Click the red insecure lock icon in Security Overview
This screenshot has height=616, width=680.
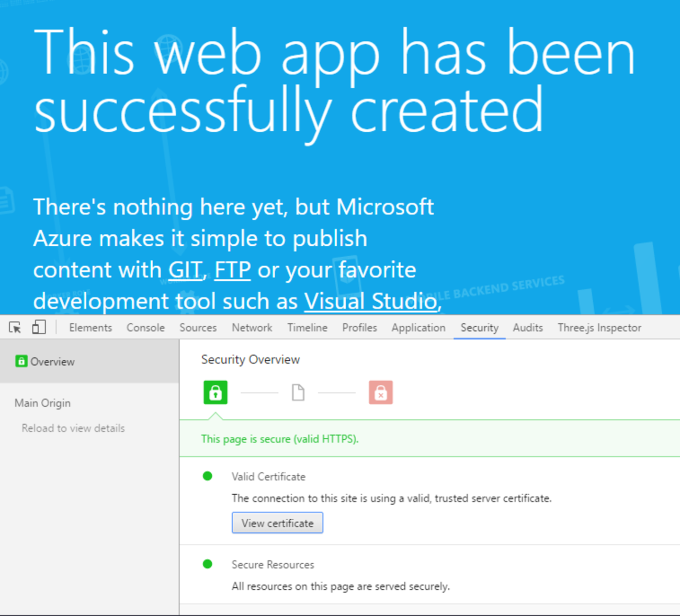coord(381,393)
